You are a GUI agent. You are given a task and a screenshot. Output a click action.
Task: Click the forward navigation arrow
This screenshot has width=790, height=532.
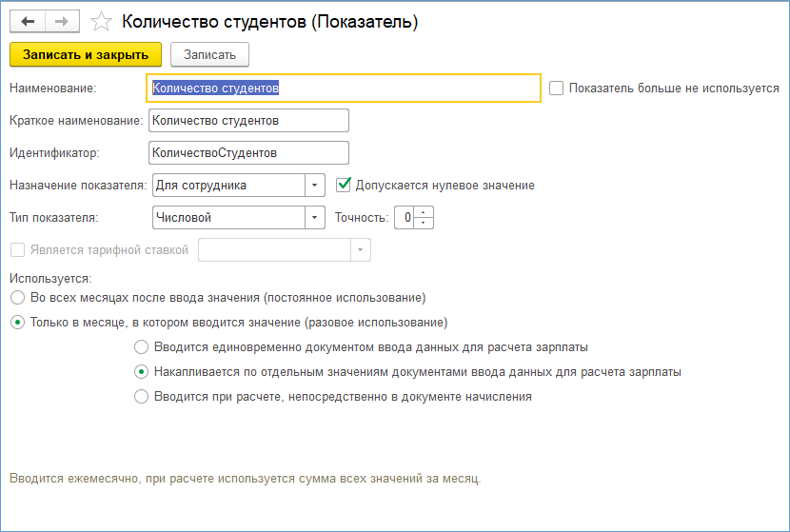click(x=61, y=21)
